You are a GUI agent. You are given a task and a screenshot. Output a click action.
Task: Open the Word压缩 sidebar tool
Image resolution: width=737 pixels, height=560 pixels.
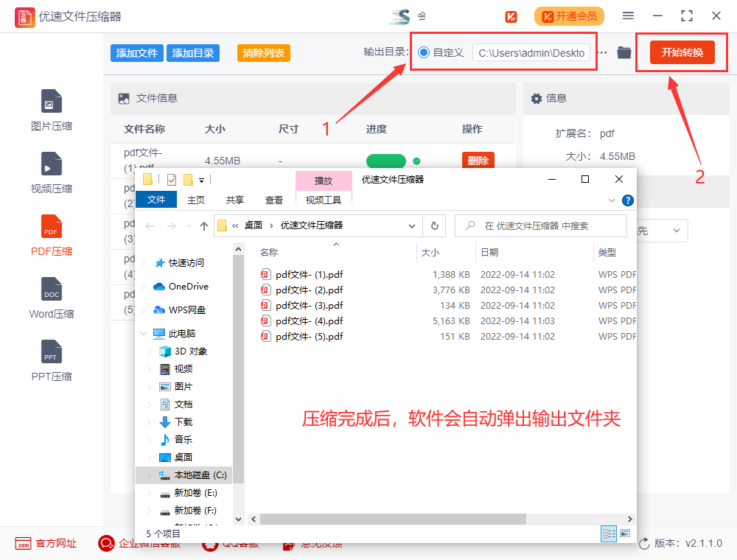click(52, 298)
